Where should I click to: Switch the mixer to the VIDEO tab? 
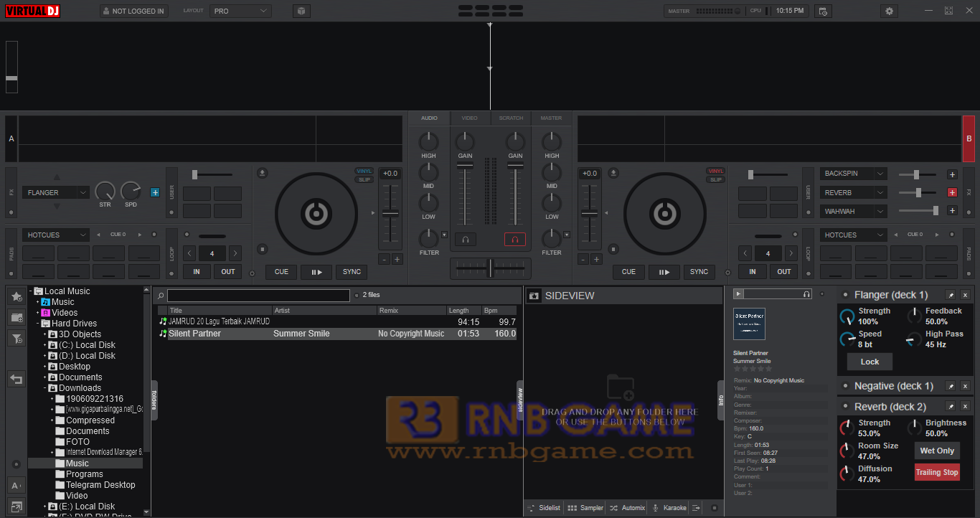coord(469,118)
